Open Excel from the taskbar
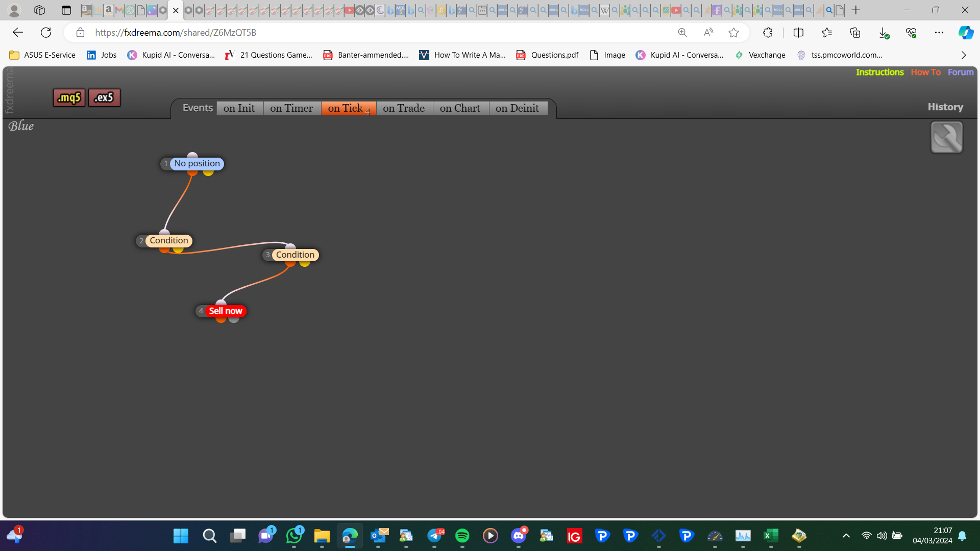Image resolution: width=980 pixels, height=551 pixels. point(771,536)
